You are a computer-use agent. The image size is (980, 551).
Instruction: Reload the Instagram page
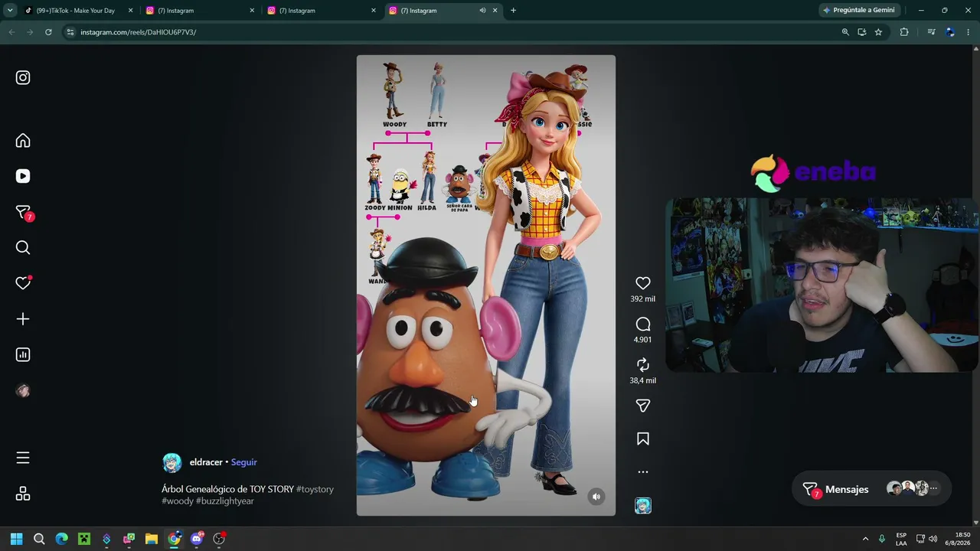(48, 32)
